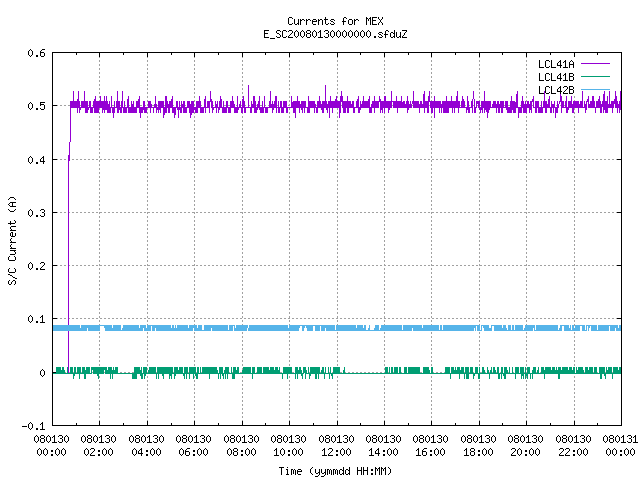This screenshot has height=480, width=640.
Task: Pick the purple LCL41A legend line sample
Action: tap(595, 64)
